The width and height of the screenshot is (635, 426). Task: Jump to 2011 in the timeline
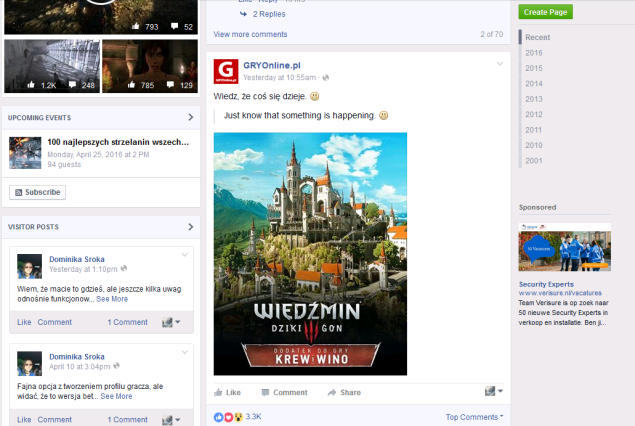coord(534,130)
